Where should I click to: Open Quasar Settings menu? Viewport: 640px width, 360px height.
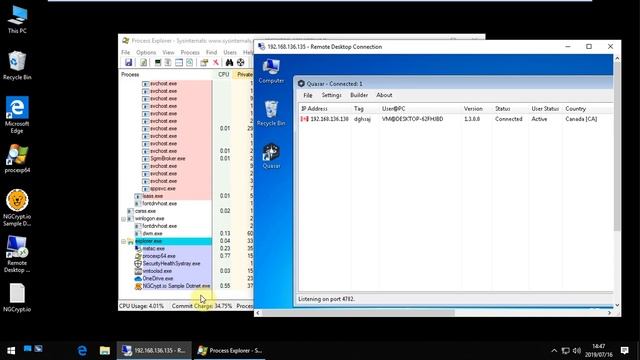point(331,95)
